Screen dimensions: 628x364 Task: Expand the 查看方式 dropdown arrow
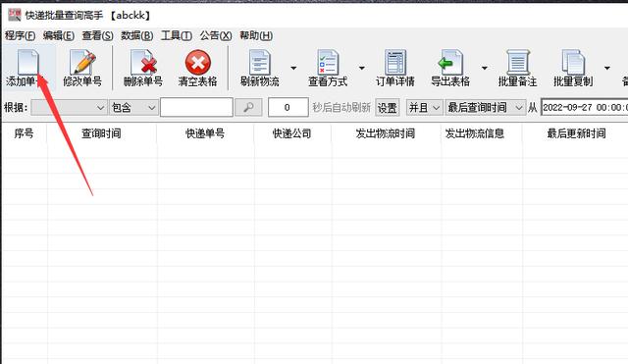pos(362,68)
